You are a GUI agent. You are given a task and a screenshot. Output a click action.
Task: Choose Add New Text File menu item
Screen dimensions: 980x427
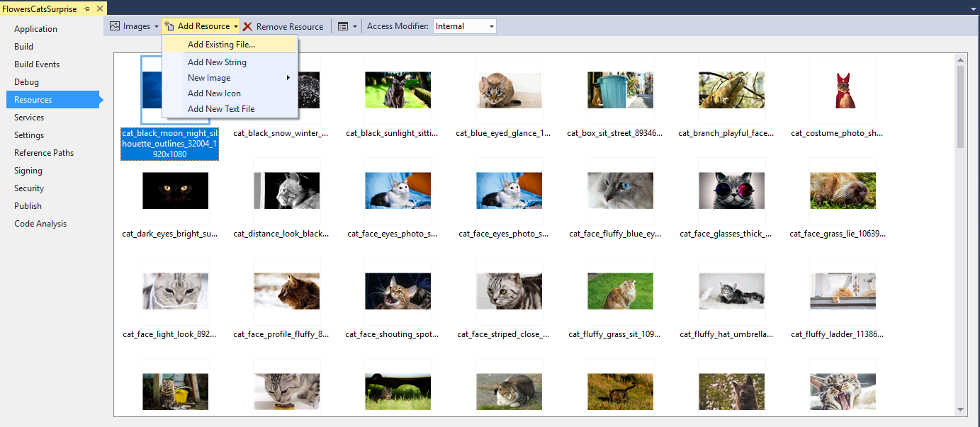(230, 109)
